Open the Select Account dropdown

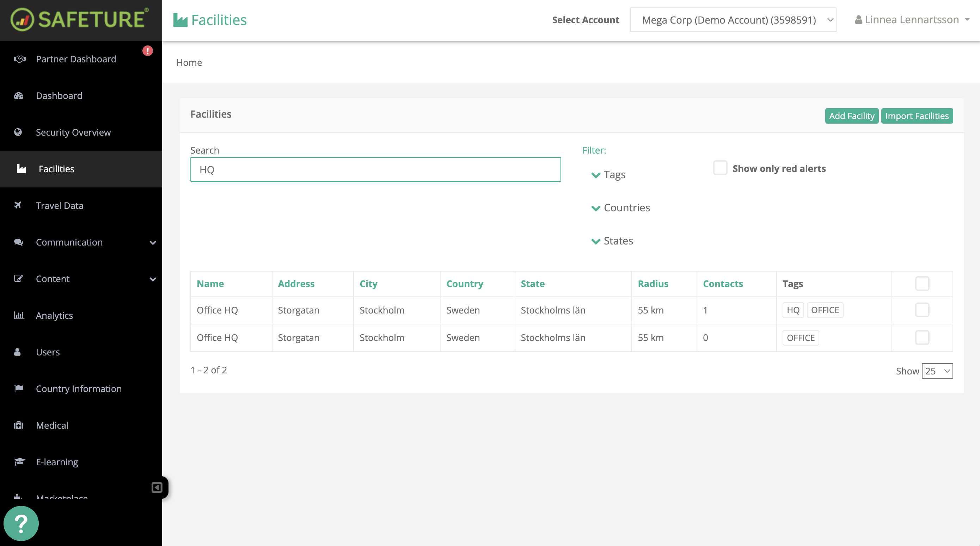pyautogui.click(x=733, y=20)
